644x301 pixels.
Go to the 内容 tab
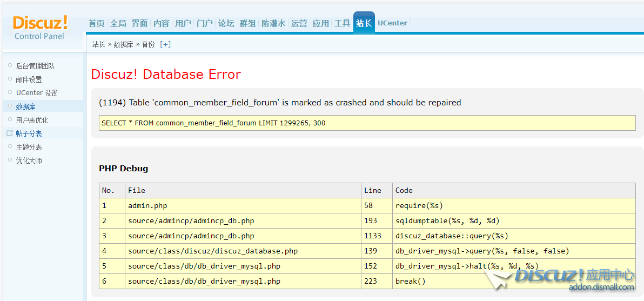[162, 23]
